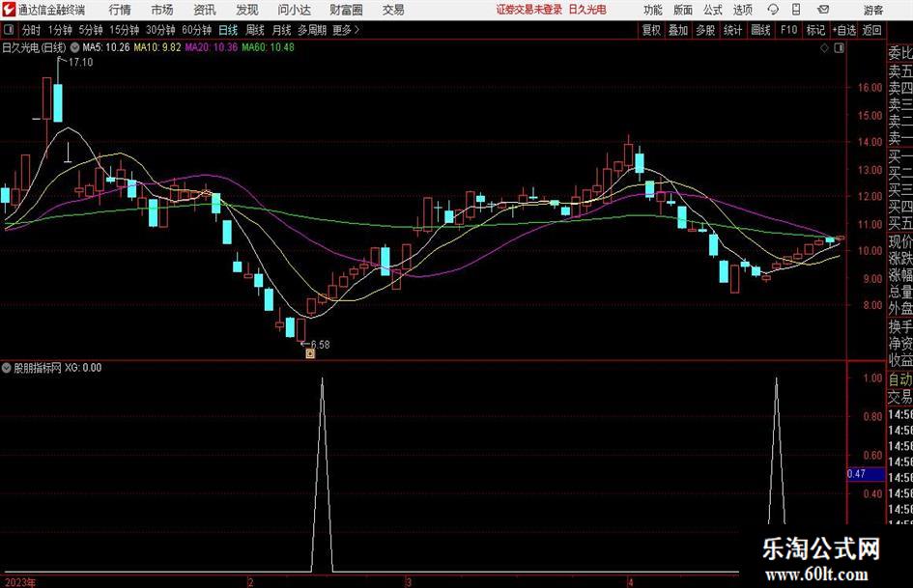Open the 发现 menu
This screenshot has height=588, width=913.
pos(247,10)
